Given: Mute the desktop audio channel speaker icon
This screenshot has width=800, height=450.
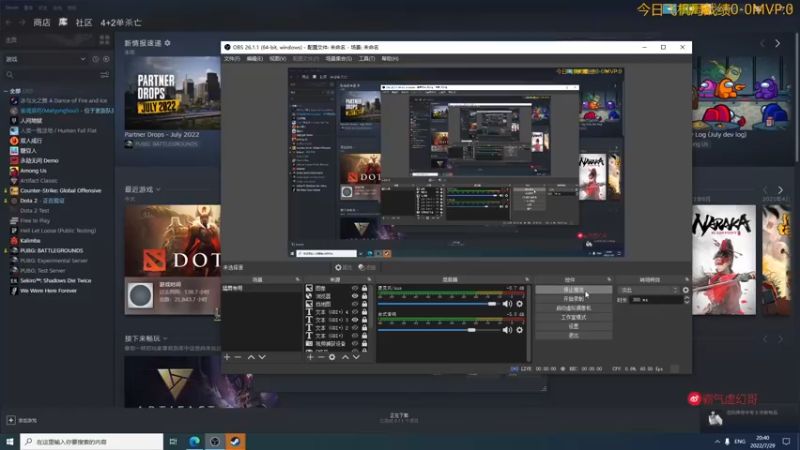Looking at the screenshot, I should 507,330.
